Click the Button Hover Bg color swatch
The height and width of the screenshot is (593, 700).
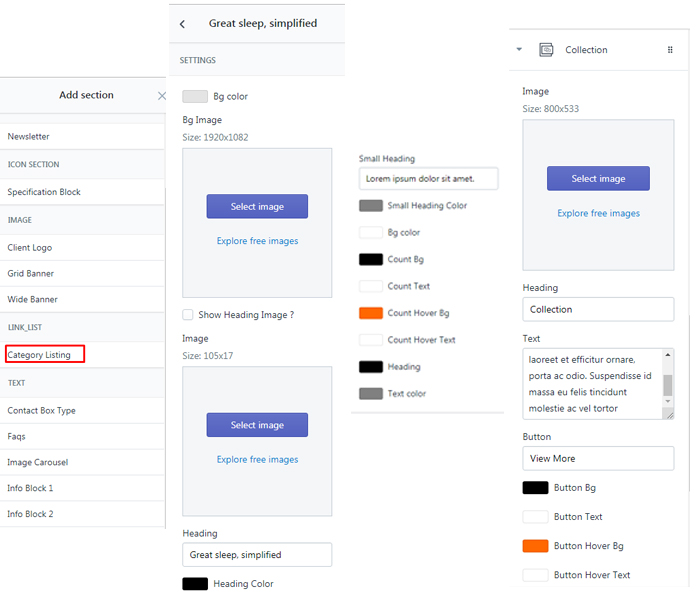pyautogui.click(x=535, y=546)
